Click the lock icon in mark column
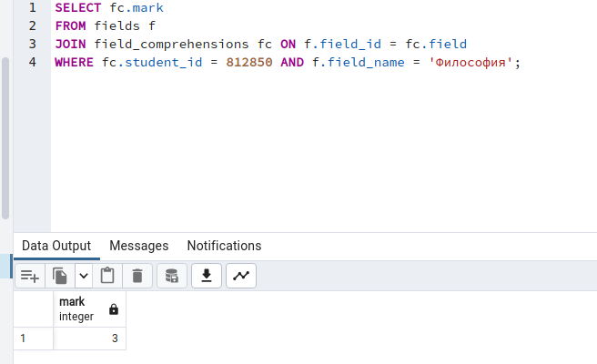The image size is (597, 364). point(114,309)
